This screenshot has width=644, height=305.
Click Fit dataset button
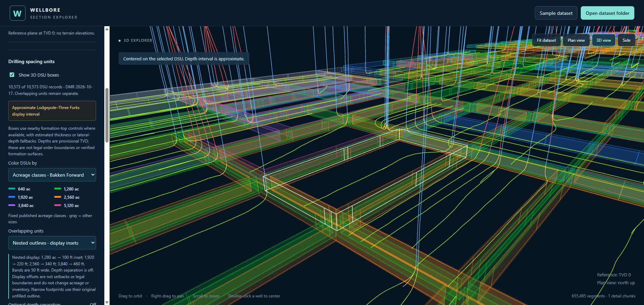546,40
